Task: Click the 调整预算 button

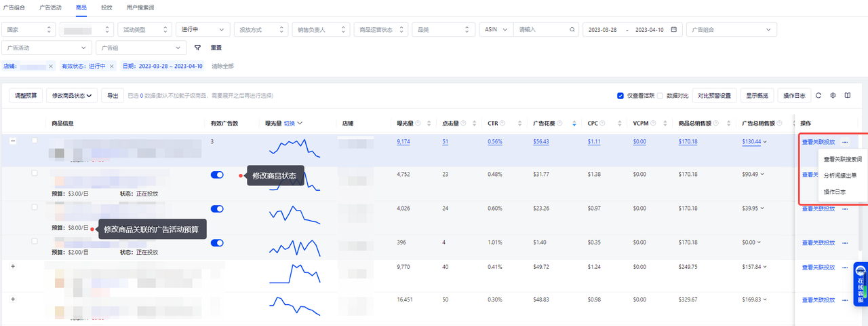Action: [x=26, y=96]
